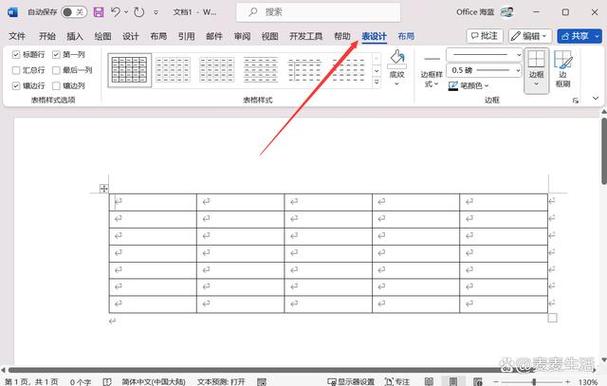The image size is (607, 386).
Task: Collapse the ribbon with the chevron
Action: pyautogui.click(x=596, y=99)
